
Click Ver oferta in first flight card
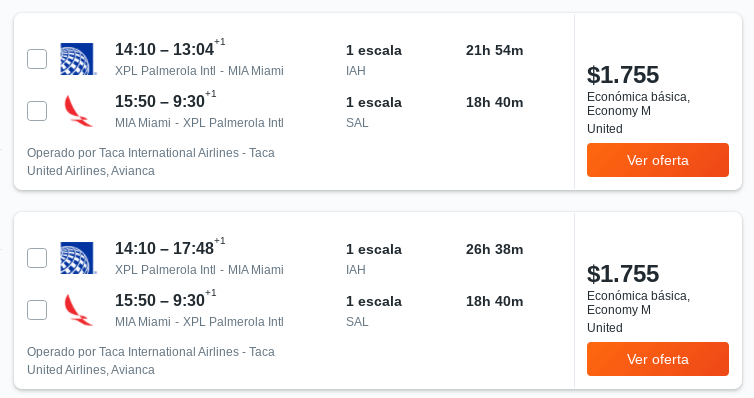pos(658,160)
